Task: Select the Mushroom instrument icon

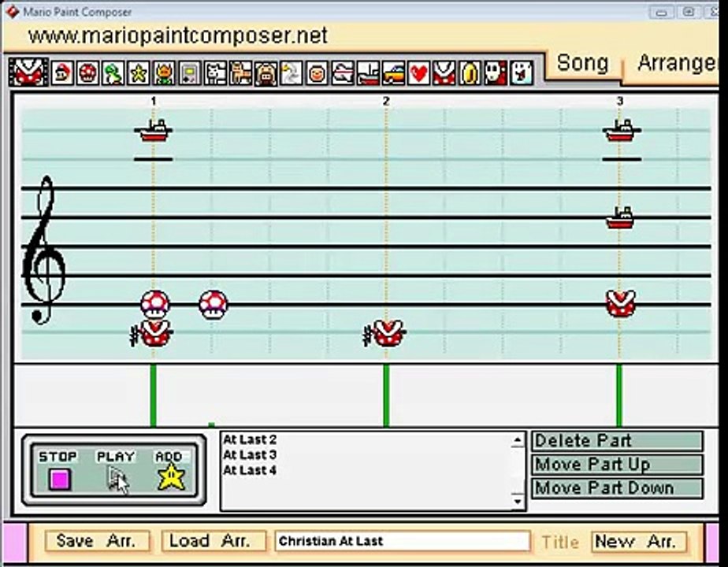Action: tap(87, 73)
